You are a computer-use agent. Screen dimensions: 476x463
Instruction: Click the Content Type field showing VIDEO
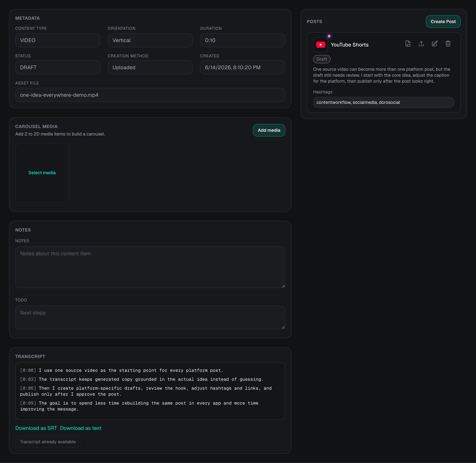pyautogui.click(x=58, y=40)
